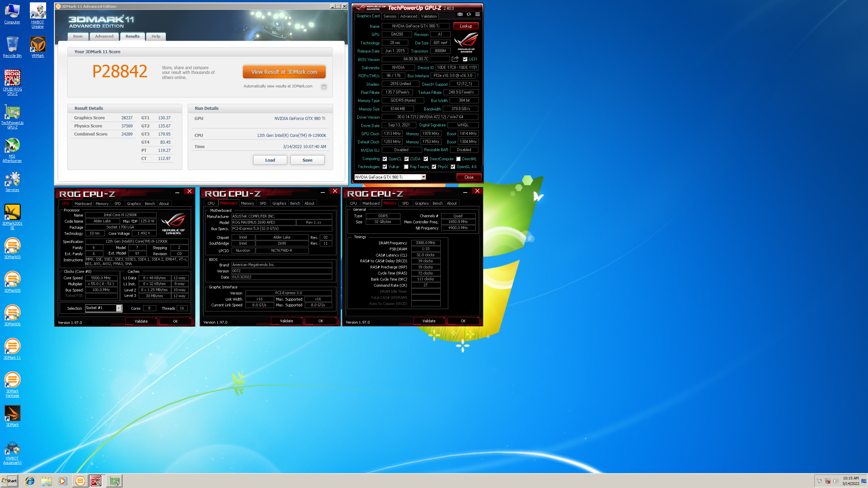868x488 pixels.
Task: Click bus interface question mark in GPU-Z
Action: [478, 76]
